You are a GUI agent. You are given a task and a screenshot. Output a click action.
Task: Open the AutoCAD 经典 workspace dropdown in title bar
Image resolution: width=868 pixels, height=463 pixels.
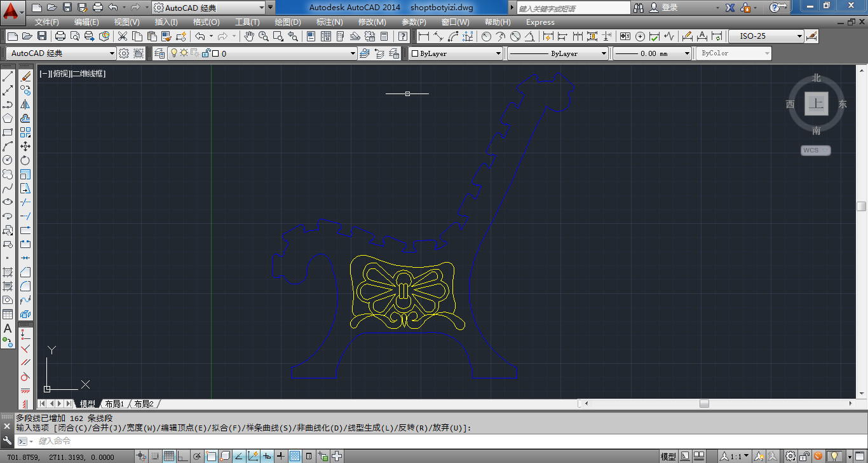tap(209, 8)
